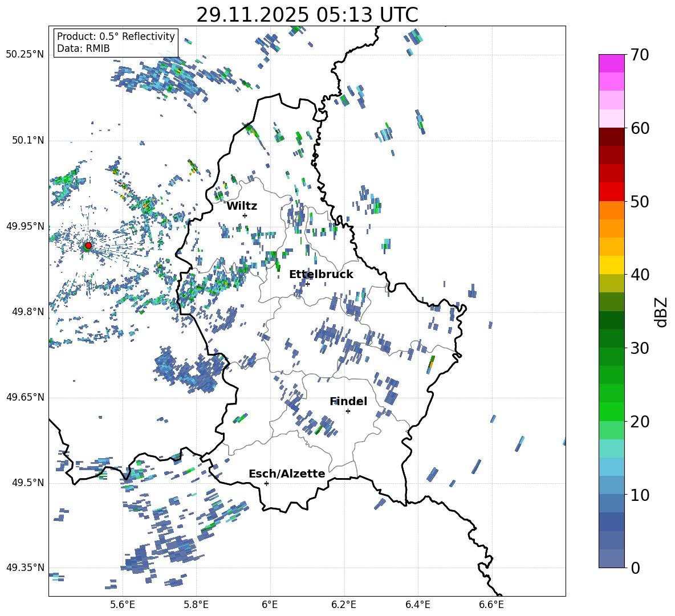This screenshot has height=616, width=675.
Task: Select the dark maroon swatch just below 60 dBZ
Action: pos(611,137)
